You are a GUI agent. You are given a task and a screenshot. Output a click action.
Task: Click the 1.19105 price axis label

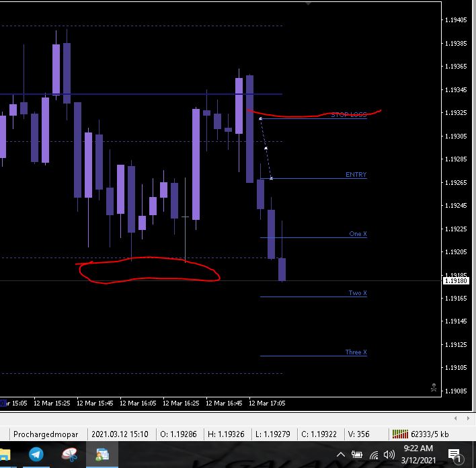[x=456, y=368]
